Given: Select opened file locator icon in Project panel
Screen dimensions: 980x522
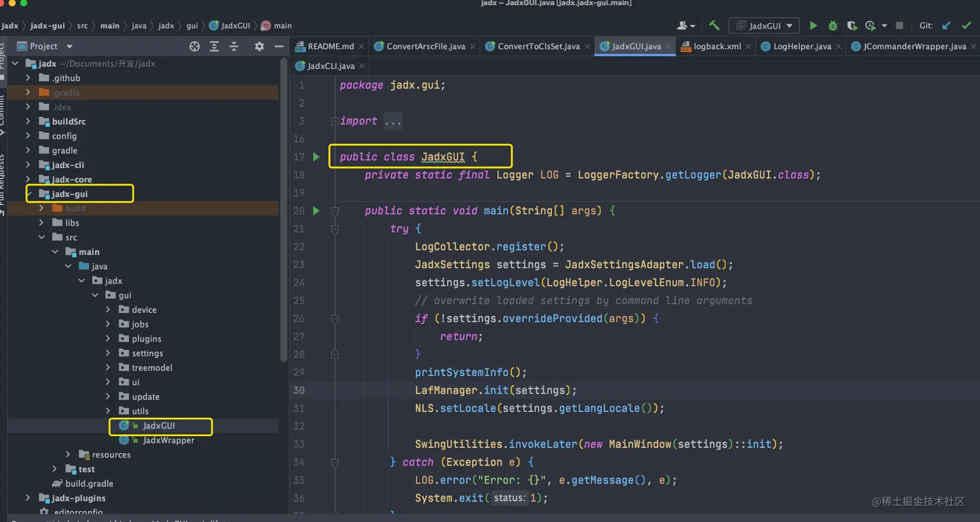Looking at the screenshot, I should 195,46.
